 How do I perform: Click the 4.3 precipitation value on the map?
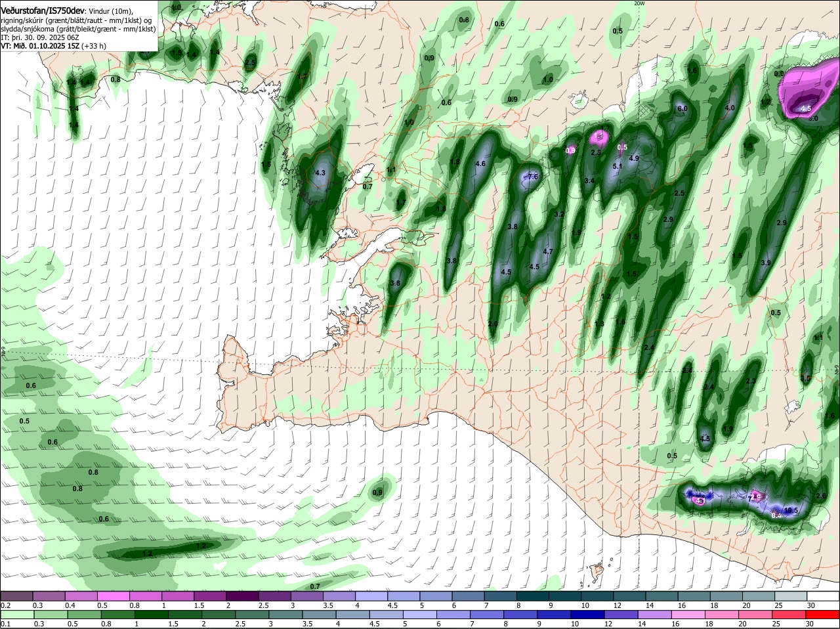(x=321, y=173)
